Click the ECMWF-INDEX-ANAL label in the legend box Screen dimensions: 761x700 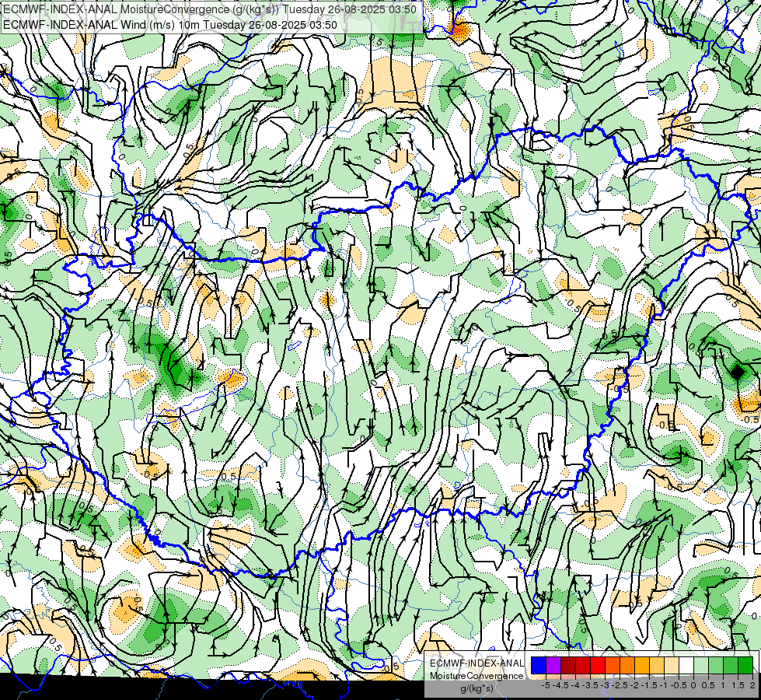(x=477, y=663)
